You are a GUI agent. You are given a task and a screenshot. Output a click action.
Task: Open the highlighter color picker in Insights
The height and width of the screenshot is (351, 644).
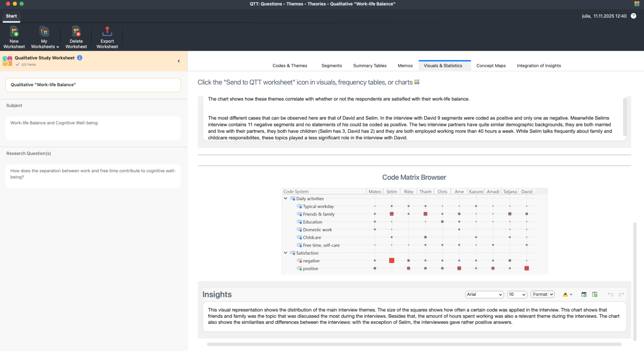tap(565, 294)
